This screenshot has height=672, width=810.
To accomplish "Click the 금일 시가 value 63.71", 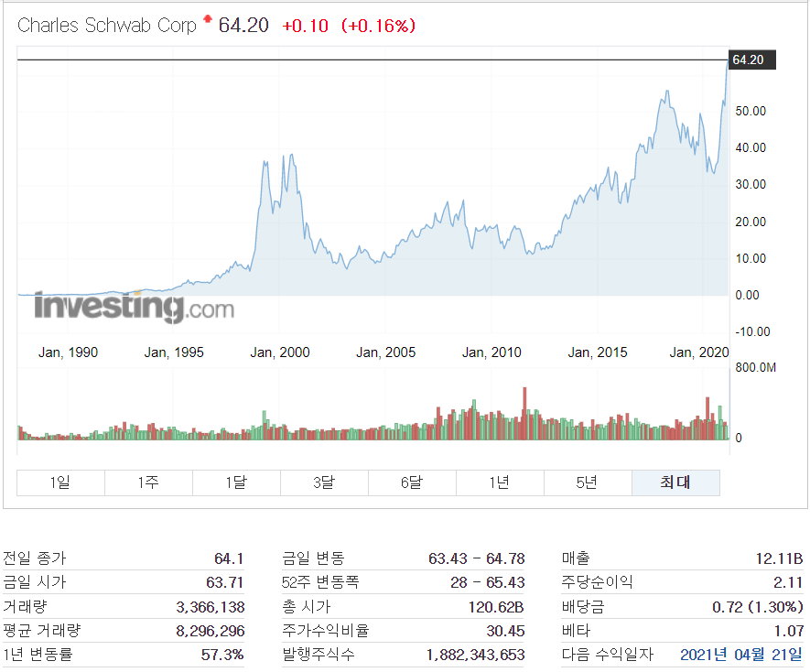I will pos(225,582).
